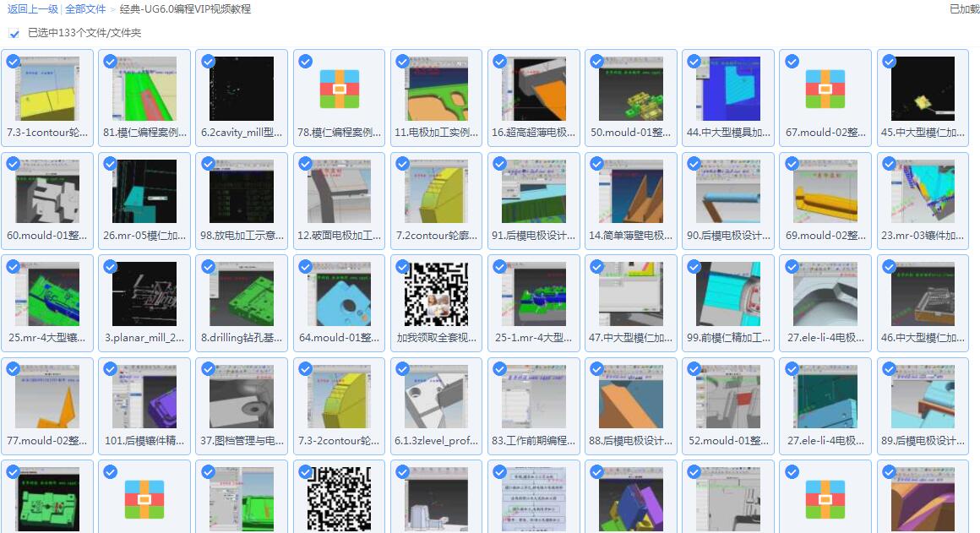980x533 pixels.
Task: Open the 67.mould-02 archive file icon
Action: [825, 89]
